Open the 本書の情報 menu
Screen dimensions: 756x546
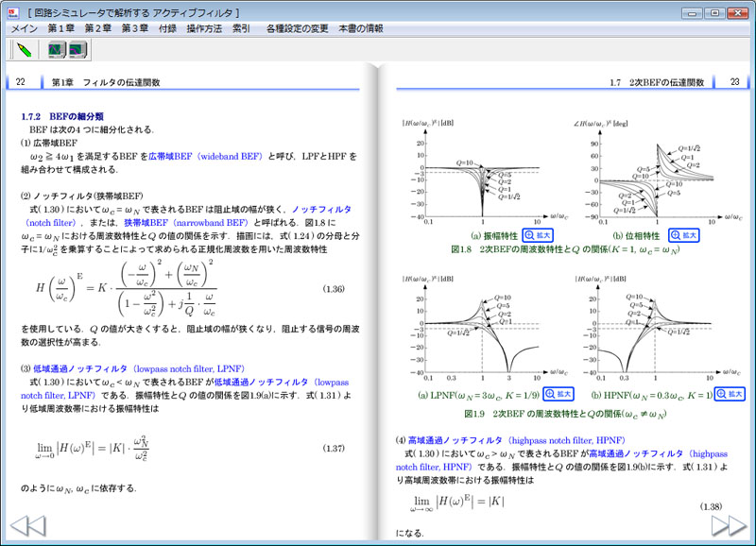pos(361,28)
